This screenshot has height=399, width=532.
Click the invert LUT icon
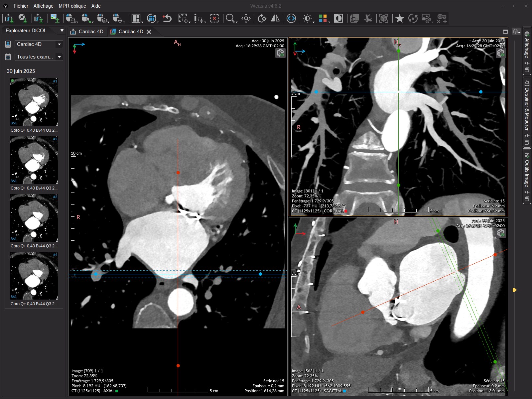click(338, 19)
